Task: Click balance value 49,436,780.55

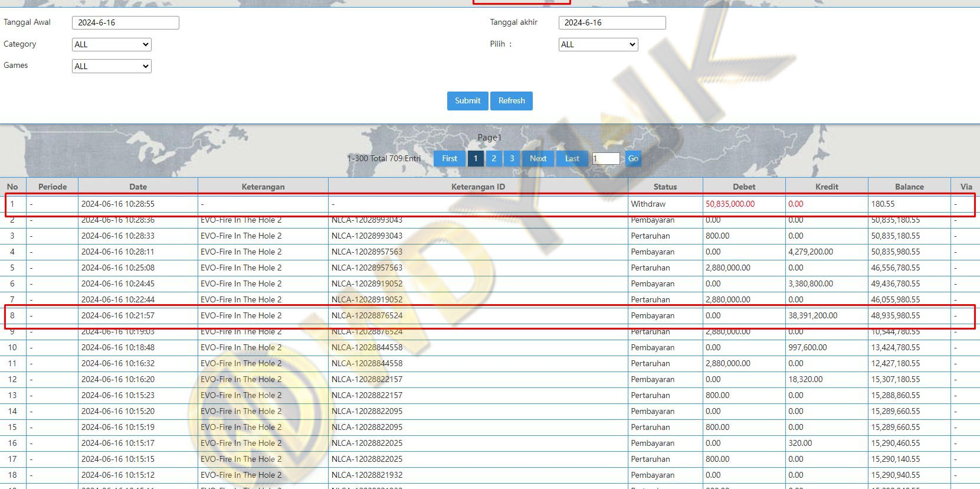Action: pyautogui.click(x=896, y=283)
